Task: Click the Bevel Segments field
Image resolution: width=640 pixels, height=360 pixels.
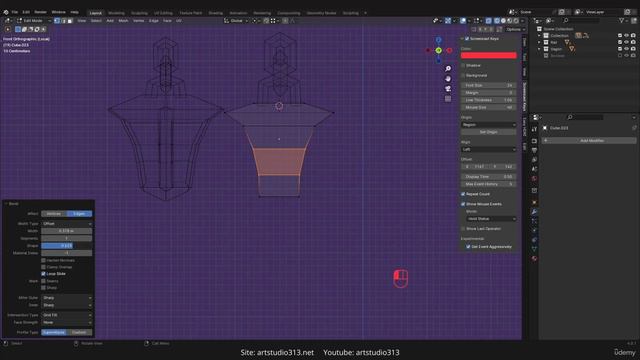Action: click(x=67, y=238)
